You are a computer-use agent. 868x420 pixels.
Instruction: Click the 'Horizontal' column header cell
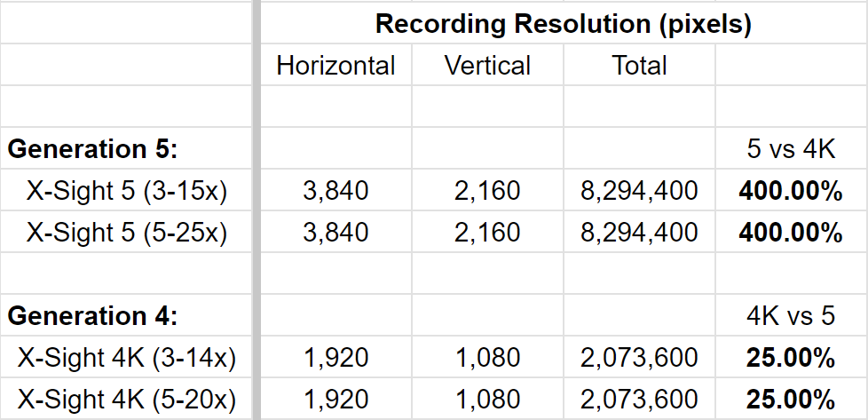pos(335,65)
